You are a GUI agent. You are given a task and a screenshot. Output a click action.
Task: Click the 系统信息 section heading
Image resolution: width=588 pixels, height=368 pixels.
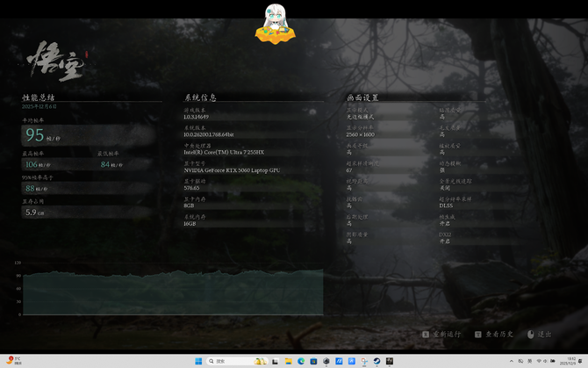coord(200,97)
